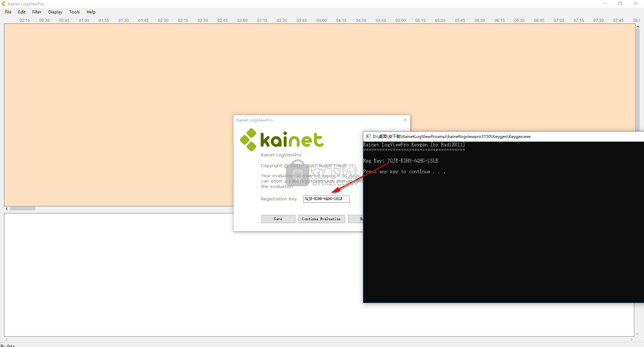This screenshot has width=644, height=347.
Task: Click the 00:15 timeline marker
Action: pyautogui.click(x=24, y=20)
